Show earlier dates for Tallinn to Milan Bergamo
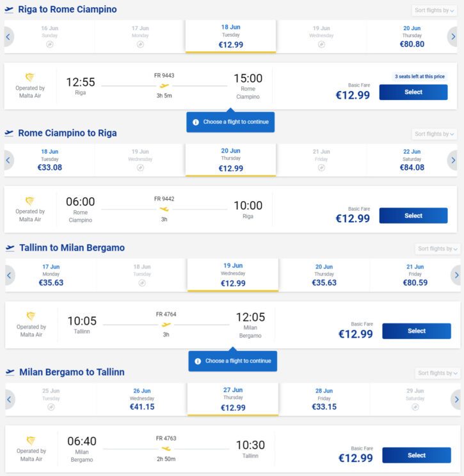464x476 pixels. pos(10,275)
